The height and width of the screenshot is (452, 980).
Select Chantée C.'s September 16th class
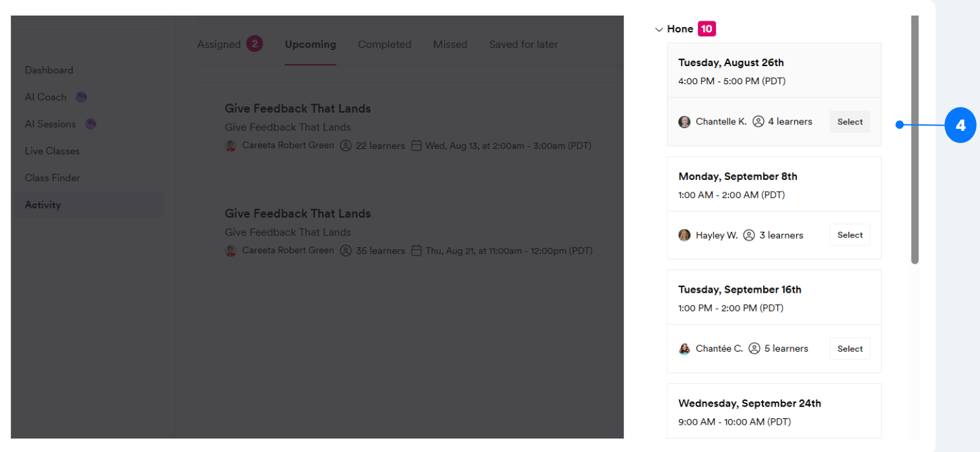[849, 348]
